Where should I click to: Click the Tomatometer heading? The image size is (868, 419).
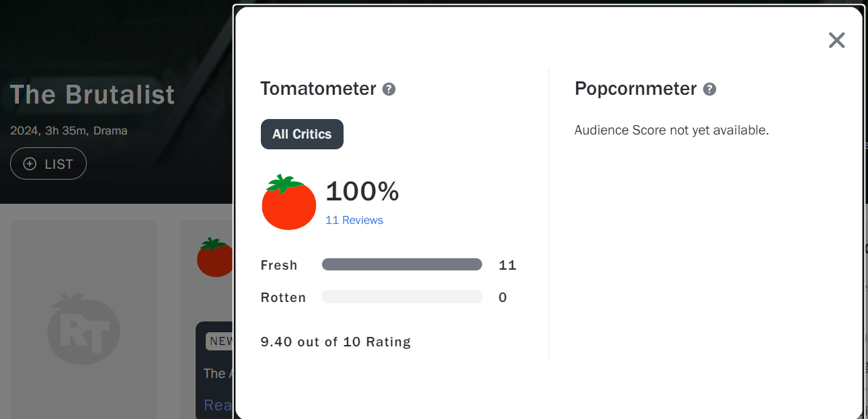coord(318,89)
